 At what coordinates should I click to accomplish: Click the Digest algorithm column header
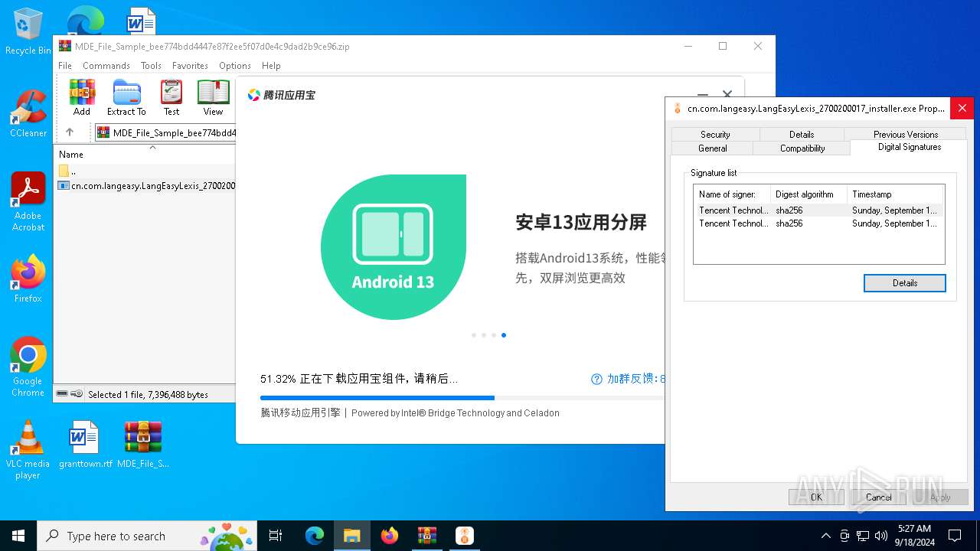click(x=808, y=194)
